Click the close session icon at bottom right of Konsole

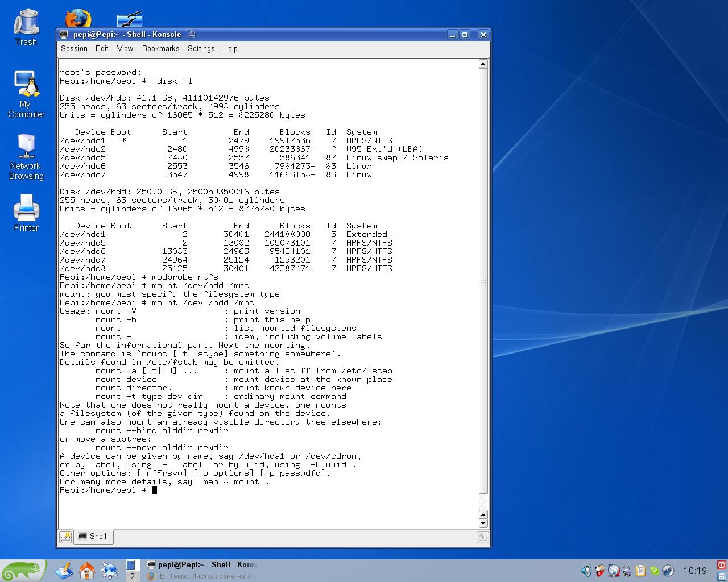click(482, 537)
